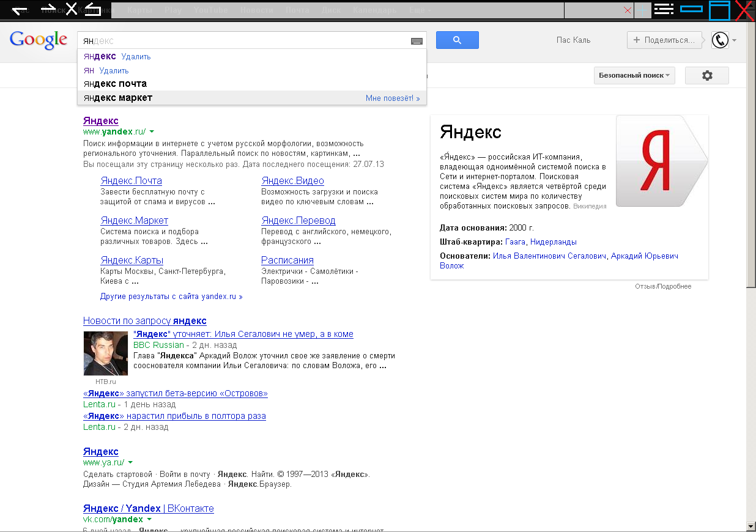The image size is (756, 532).
Task: Open the Яндекс.Маркет sitelink
Action: [134, 221]
